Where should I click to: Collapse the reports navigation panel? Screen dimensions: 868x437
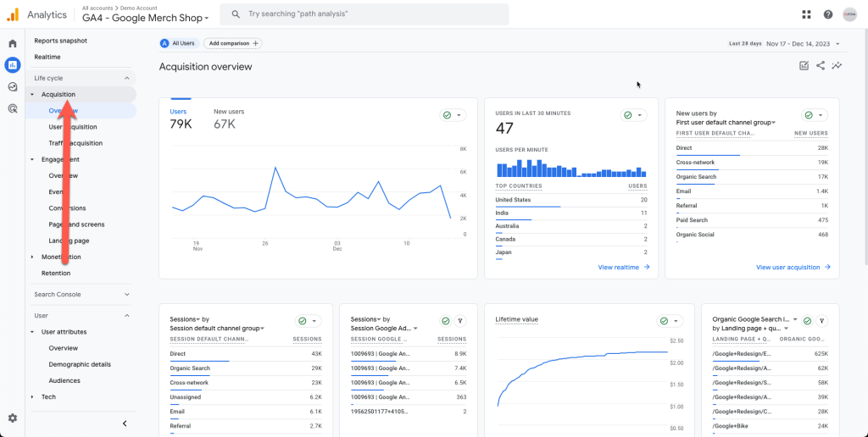(125, 423)
